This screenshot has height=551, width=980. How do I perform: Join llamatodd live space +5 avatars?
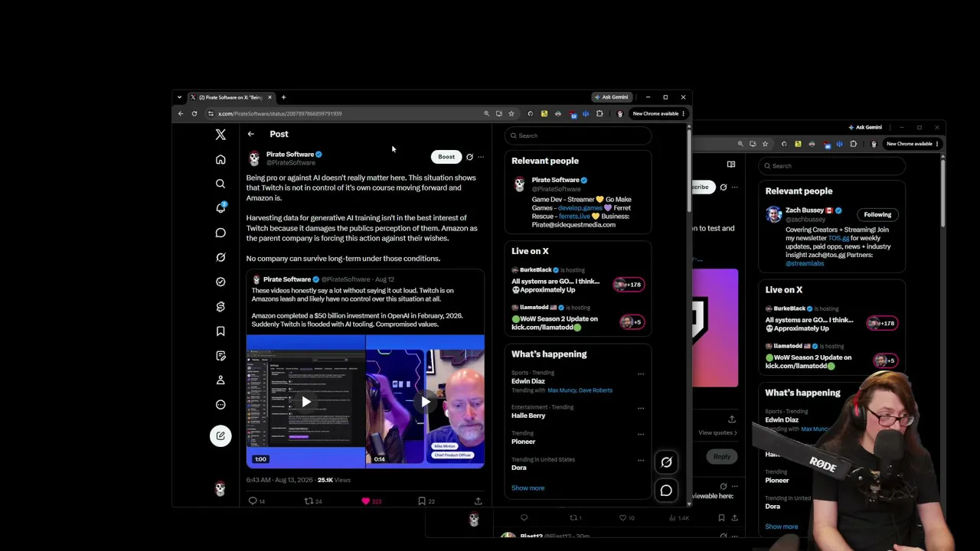[x=632, y=322]
